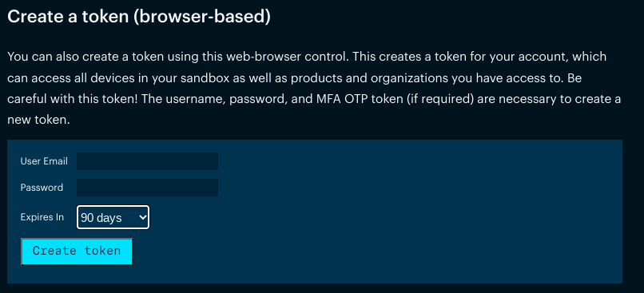Click the words "new token." ending the paragraph
This screenshot has width=644, height=293.
pos(37,121)
